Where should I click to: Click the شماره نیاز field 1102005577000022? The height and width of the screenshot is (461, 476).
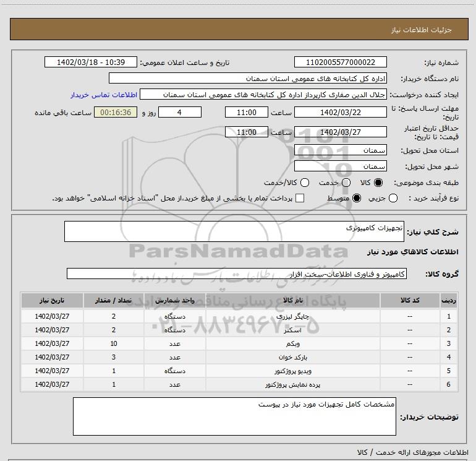pos(340,62)
